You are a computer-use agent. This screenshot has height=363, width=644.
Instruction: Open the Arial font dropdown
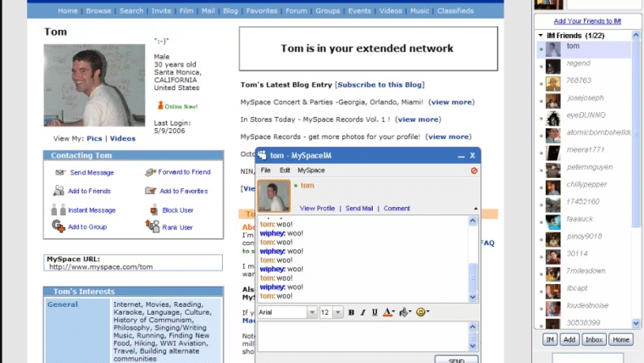point(312,312)
